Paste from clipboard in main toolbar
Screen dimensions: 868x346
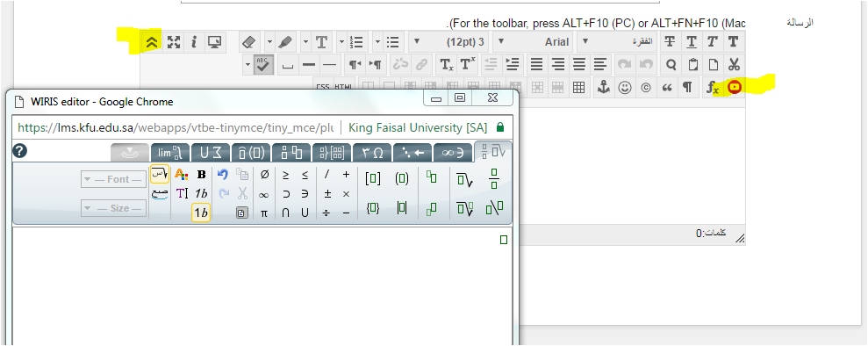pyautogui.click(x=692, y=65)
